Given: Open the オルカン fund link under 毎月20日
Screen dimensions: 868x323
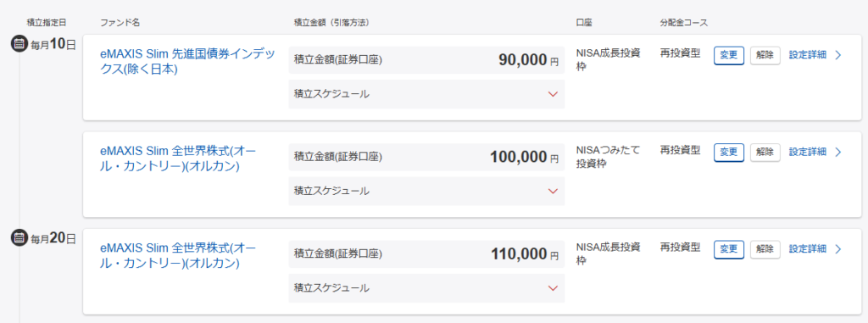Looking at the screenshot, I should click(x=178, y=255).
